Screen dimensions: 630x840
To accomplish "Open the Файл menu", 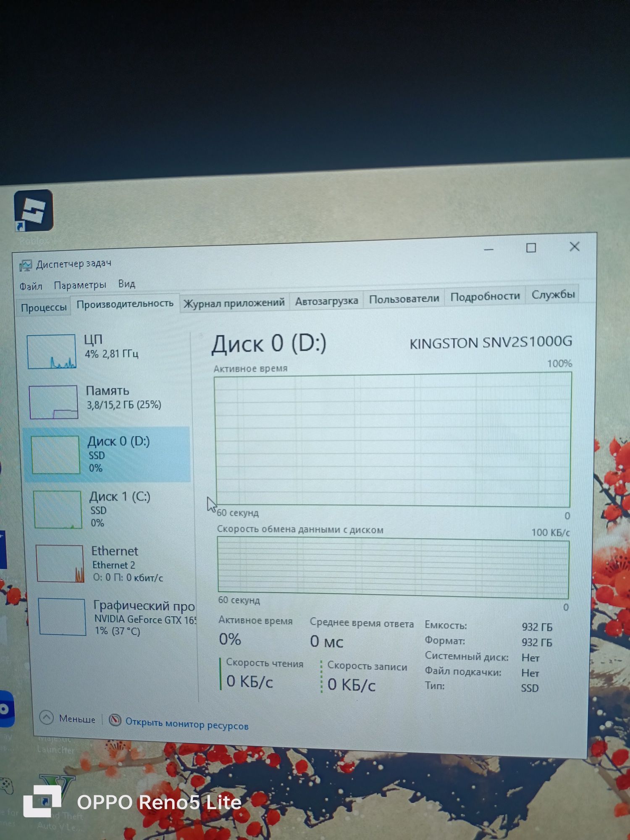I will click(31, 286).
